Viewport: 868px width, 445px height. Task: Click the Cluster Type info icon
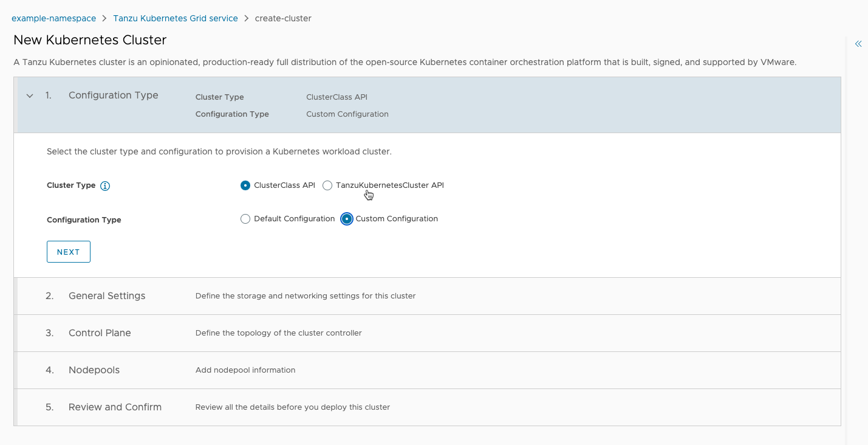(x=105, y=186)
